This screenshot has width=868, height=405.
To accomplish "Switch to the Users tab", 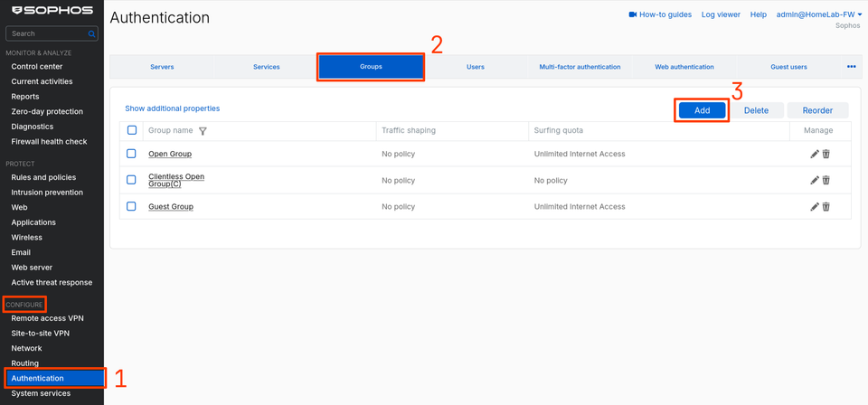I will pyautogui.click(x=476, y=67).
